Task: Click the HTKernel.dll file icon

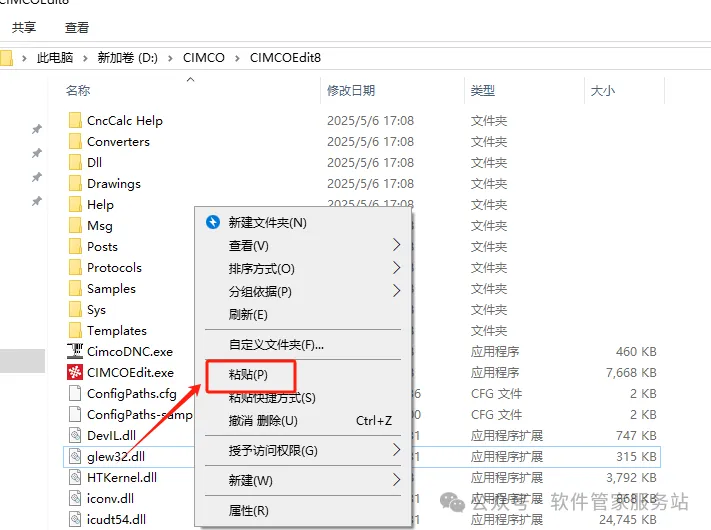Action: pos(75,477)
